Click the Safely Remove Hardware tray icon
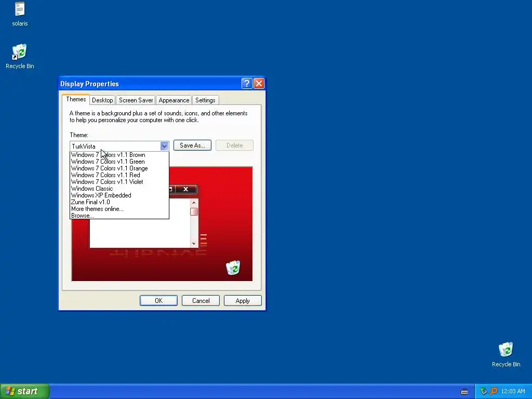This screenshot has width=532, height=399. [x=484, y=391]
